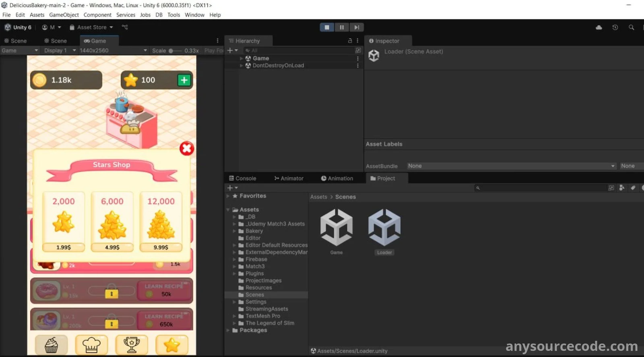Stop play mode using the Play button
The height and width of the screenshot is (357, 644).
(x=327, y=27)
